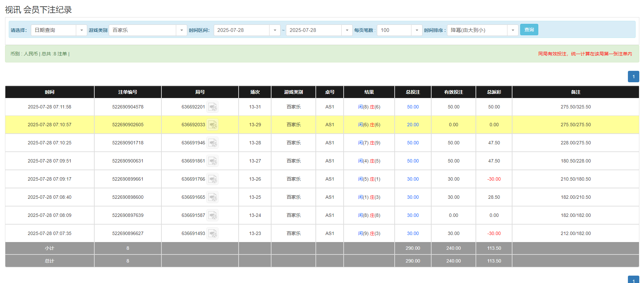Click replay icon beside round 636691946
Screen dimensions: 644x283
pos(212,143)
